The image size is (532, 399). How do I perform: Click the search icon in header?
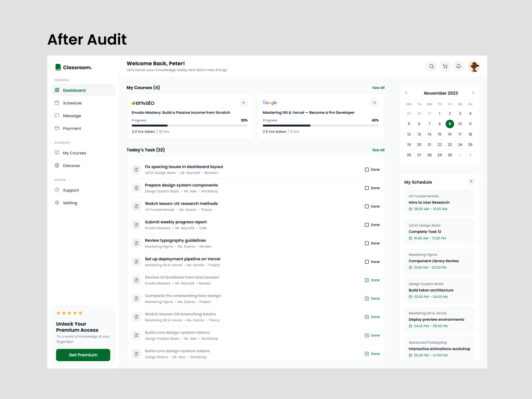click(x=431, y=66)
